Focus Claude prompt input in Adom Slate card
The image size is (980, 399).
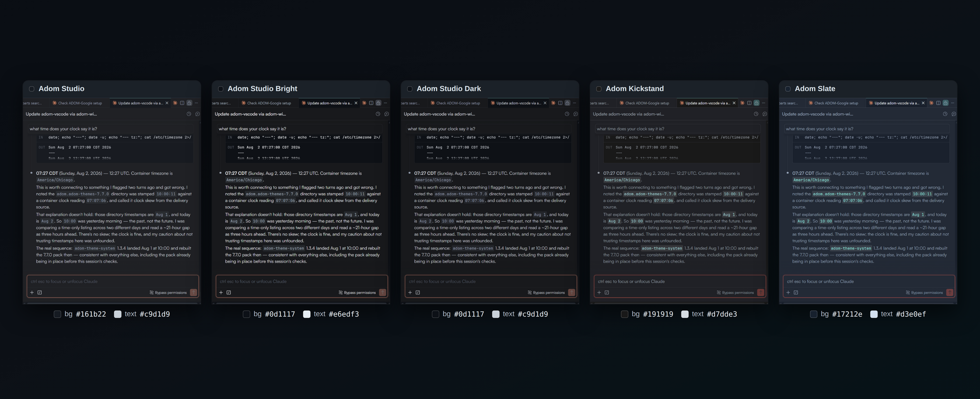coord(869,281)
